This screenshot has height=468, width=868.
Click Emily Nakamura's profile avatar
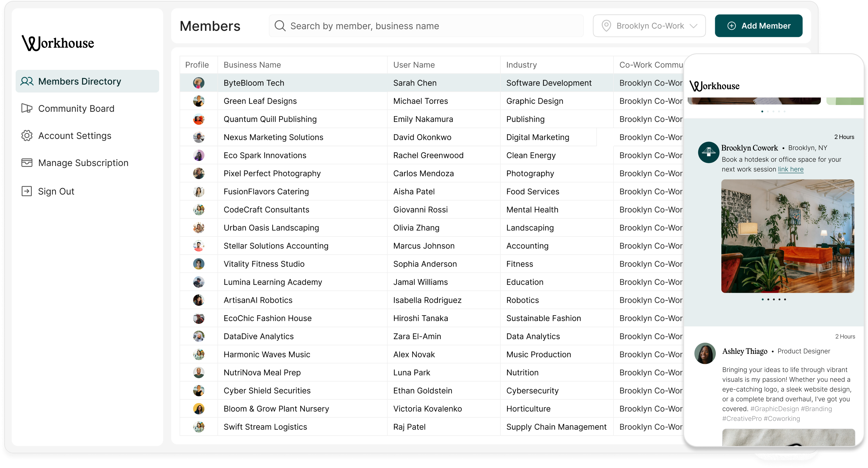199,119
